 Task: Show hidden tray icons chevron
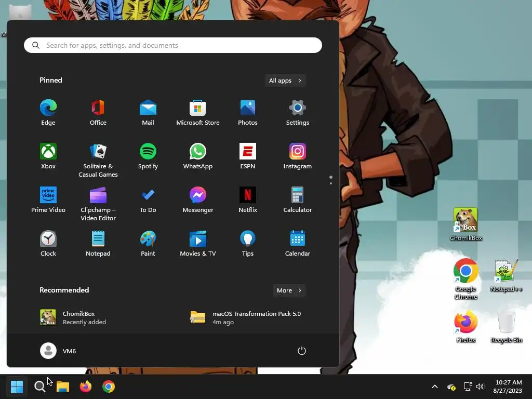coord(435,387)
